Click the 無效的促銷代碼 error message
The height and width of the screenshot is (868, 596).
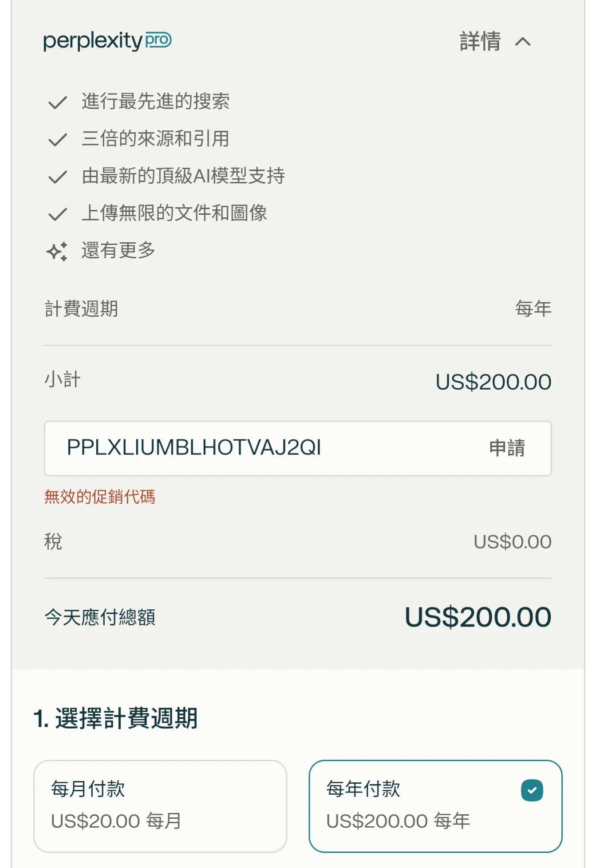[x=100, y=497]
